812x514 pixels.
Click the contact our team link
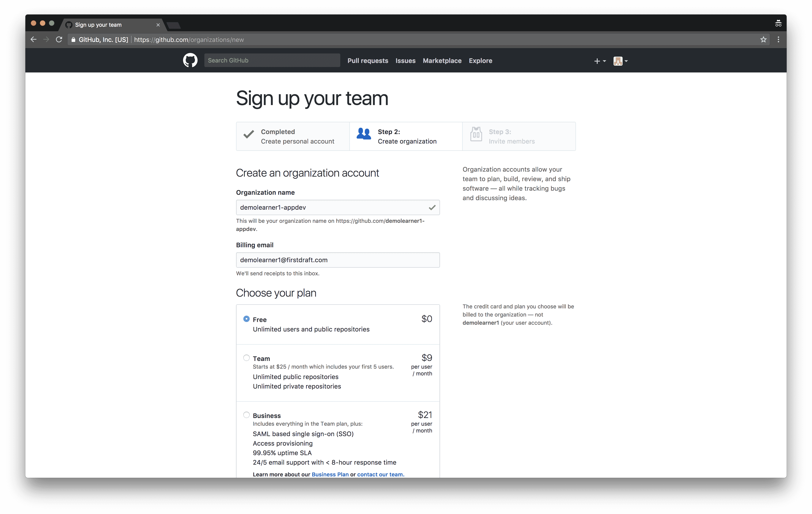pos(380,474)
